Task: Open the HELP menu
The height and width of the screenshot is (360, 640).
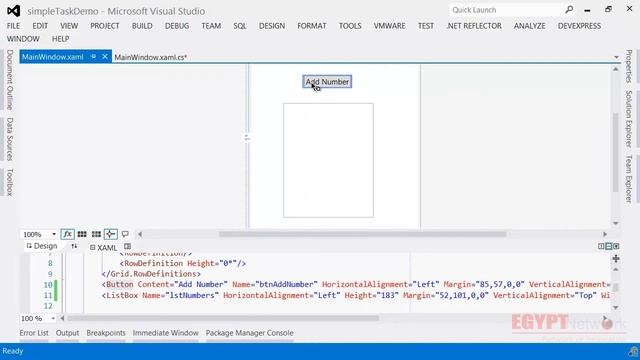Action: coord(60,39)
